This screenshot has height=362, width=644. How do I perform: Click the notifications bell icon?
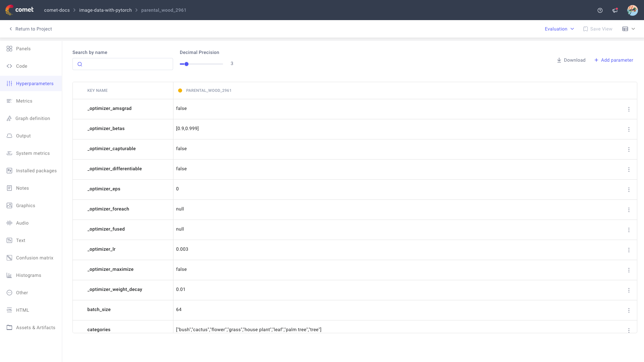pos(615,10)
